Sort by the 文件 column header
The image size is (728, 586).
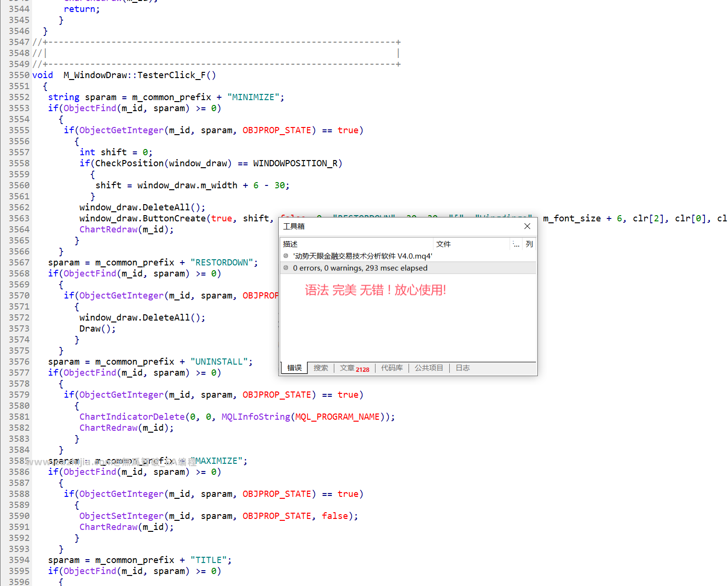click(471, 244)
